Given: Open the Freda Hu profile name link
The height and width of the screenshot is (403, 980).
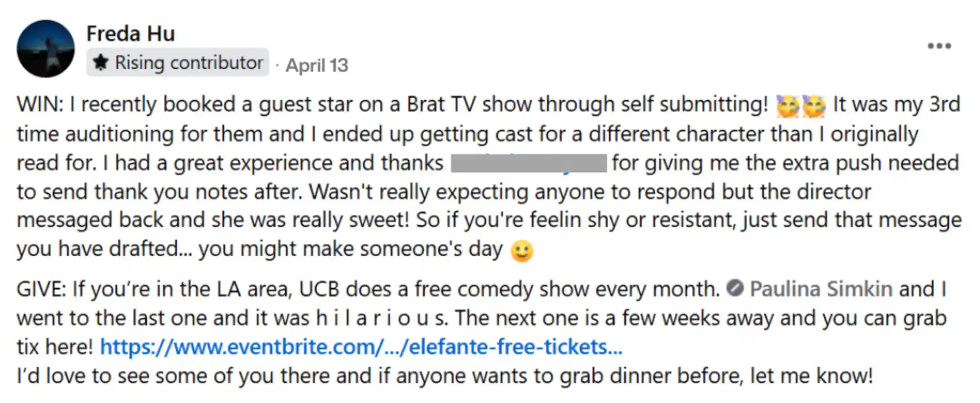Looking at the screenshot, I should click(131, 34).
